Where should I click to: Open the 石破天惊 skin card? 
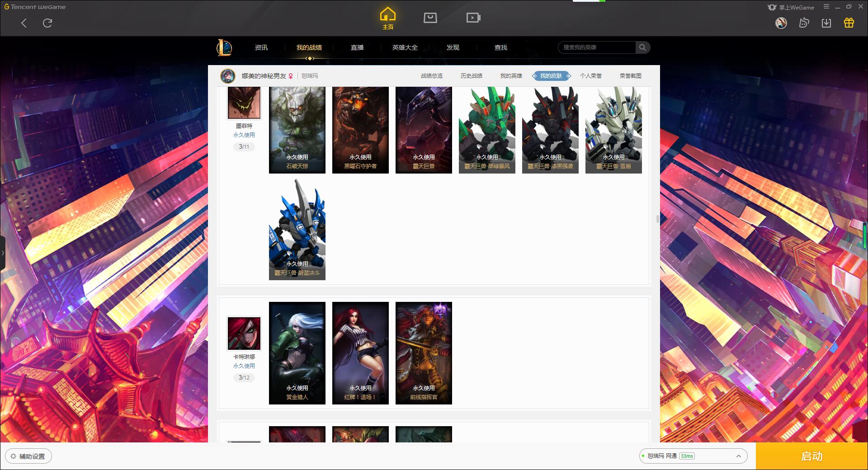pos(297,130)
